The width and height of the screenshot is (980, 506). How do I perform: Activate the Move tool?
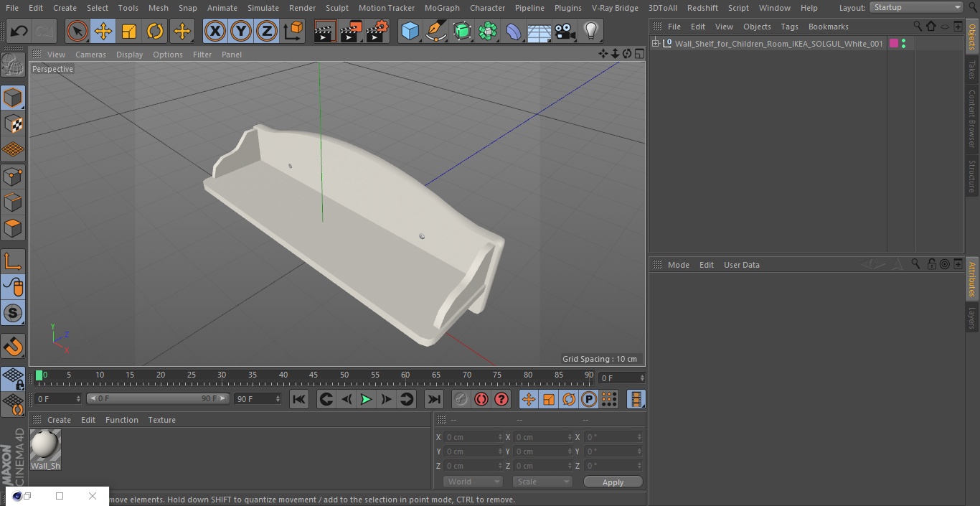[103, 32]
